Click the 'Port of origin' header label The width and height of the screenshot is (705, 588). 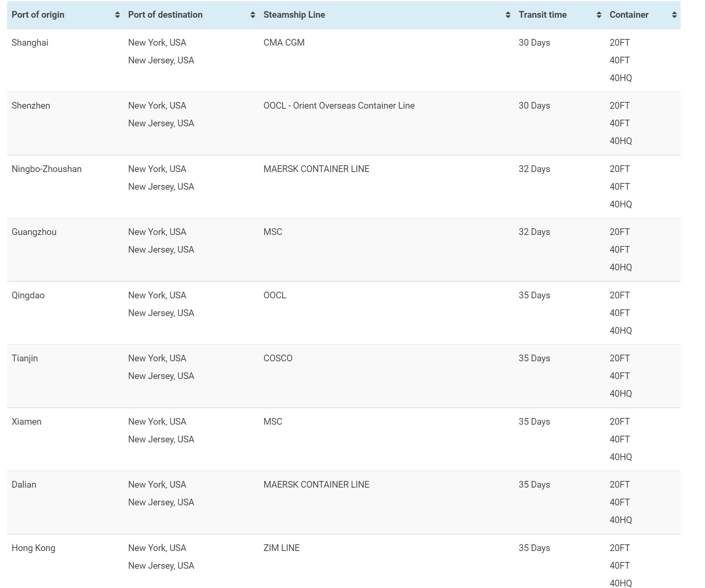point(38,15)
